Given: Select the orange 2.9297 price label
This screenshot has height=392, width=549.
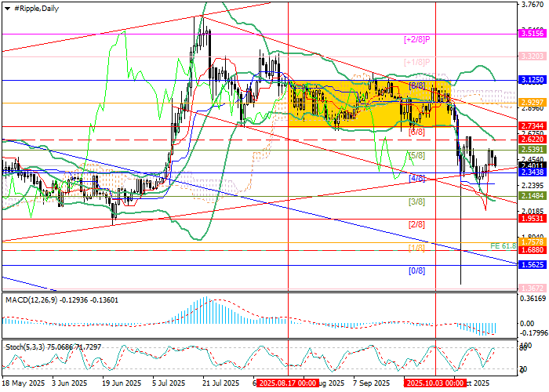Looking at the screenshot, I should (x=533, y=103).
